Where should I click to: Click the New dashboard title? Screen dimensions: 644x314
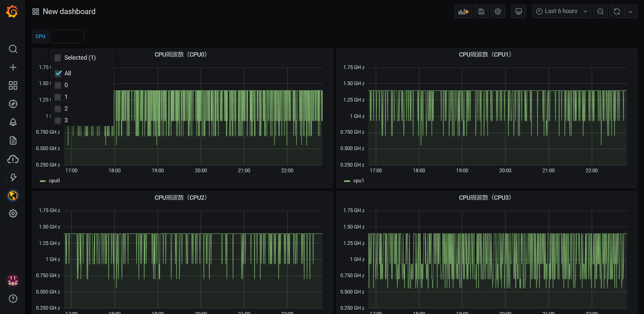point(69,11)
